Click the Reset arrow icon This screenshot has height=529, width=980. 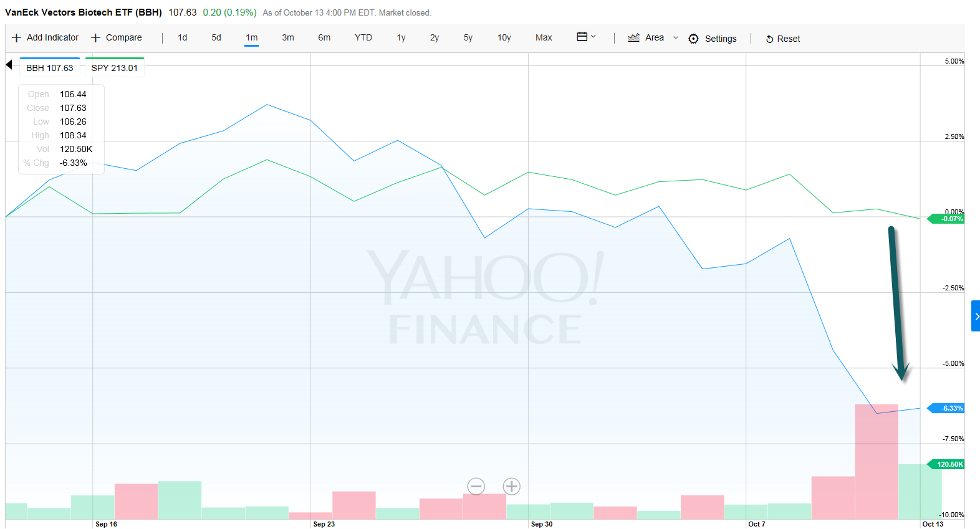770,39
